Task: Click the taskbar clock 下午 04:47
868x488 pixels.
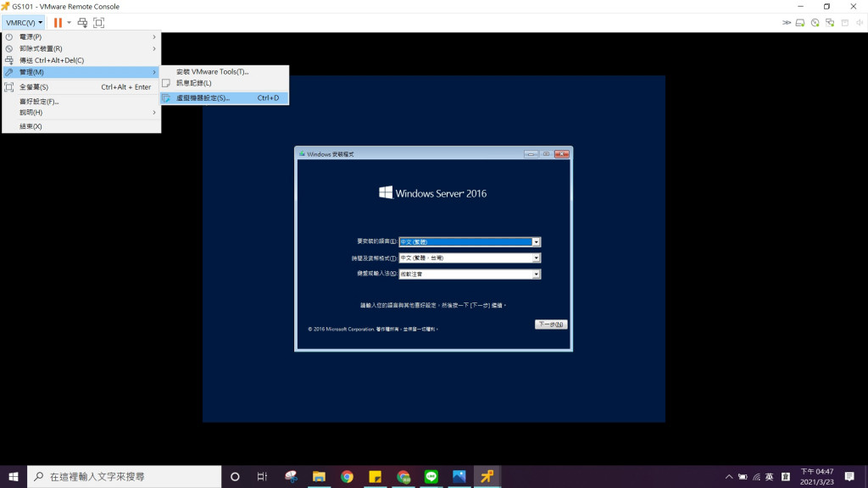Action: click(x=816, y=476)
